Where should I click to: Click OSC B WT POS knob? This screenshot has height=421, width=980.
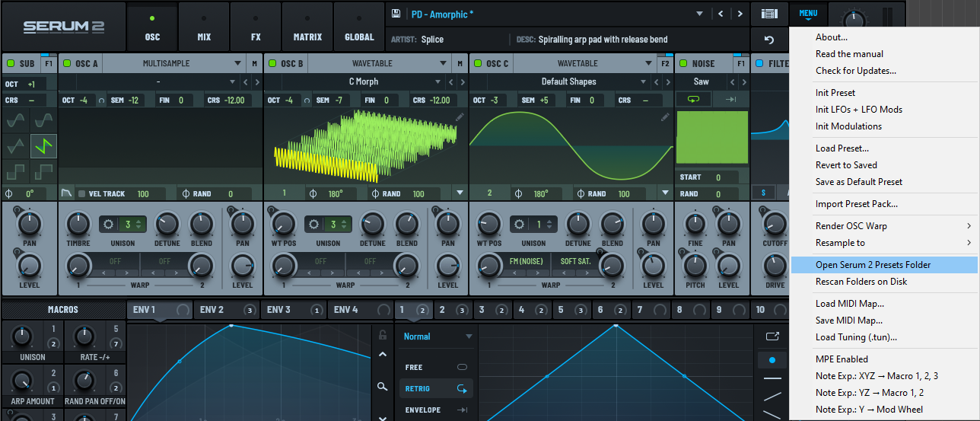283,224
